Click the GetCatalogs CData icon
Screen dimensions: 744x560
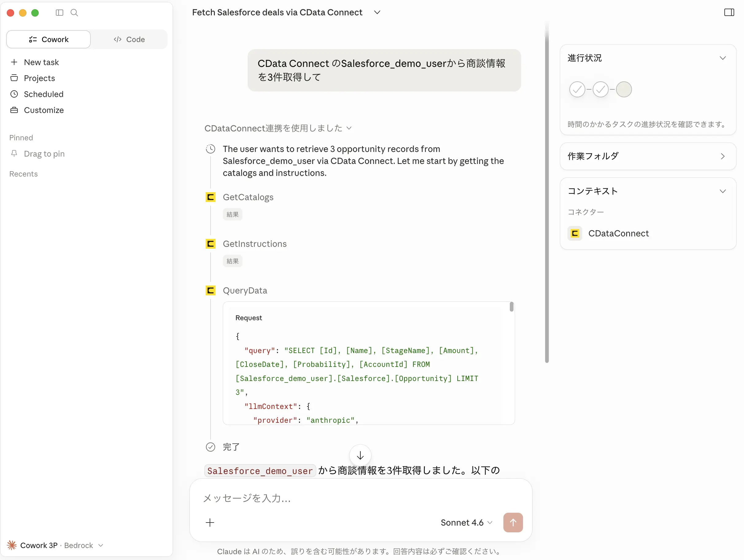point(211,197)
